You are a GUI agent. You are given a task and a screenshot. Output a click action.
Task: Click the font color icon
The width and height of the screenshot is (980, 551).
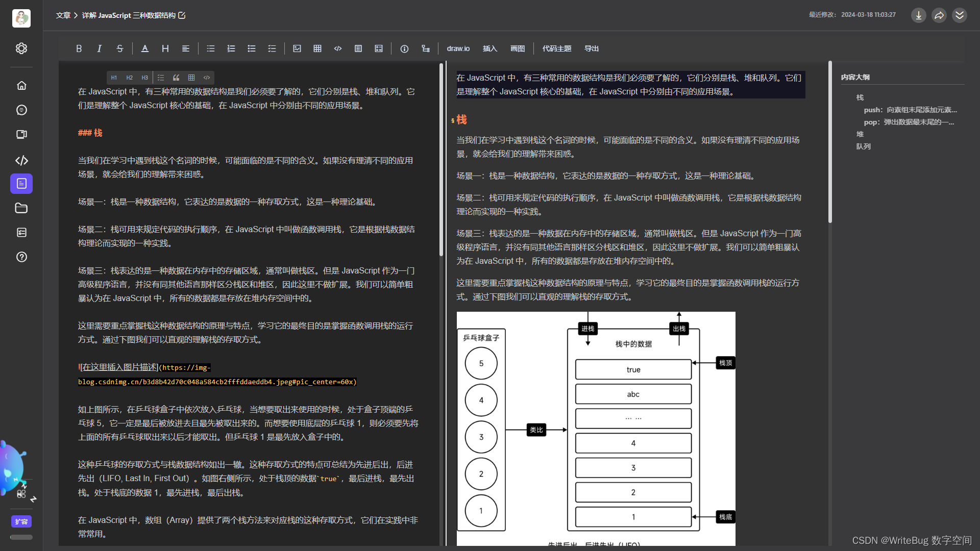[x=145, y=48]
